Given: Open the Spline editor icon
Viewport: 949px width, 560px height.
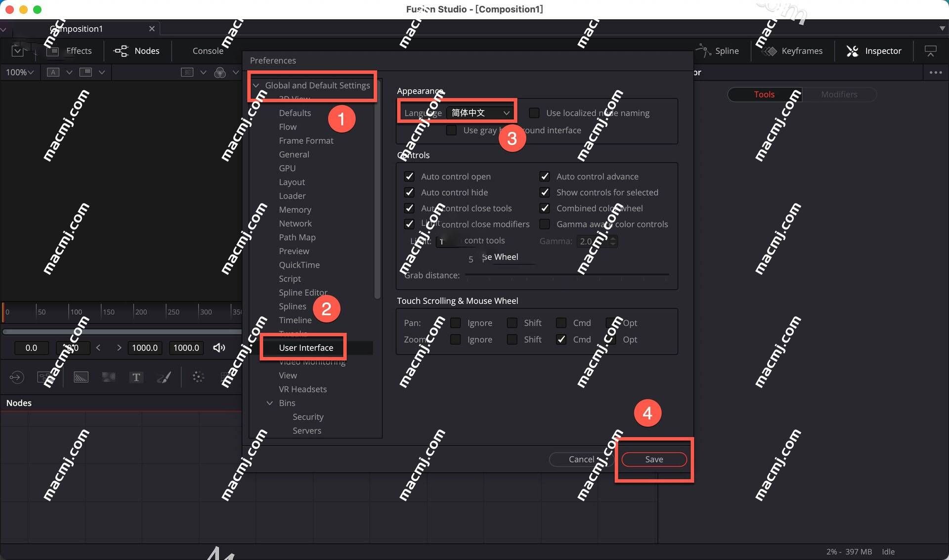Looking at the screenshot, I should point(703,50).
